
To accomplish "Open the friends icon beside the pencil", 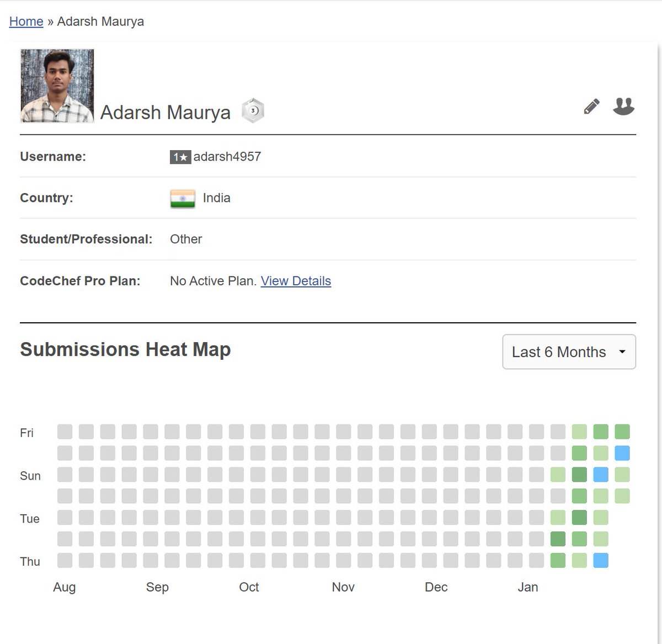I will (624, 106).
